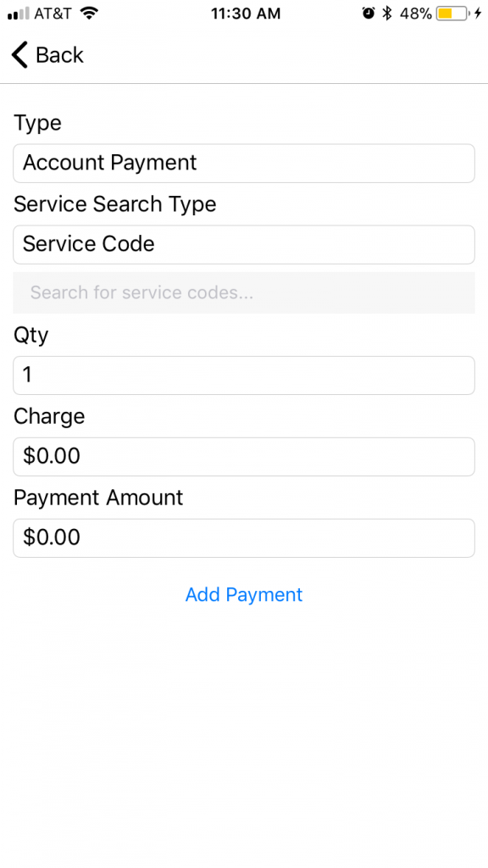Viewport: 488px width, 868px height.
Task: Select the Qty field containing 1
Action: (244, 376)
